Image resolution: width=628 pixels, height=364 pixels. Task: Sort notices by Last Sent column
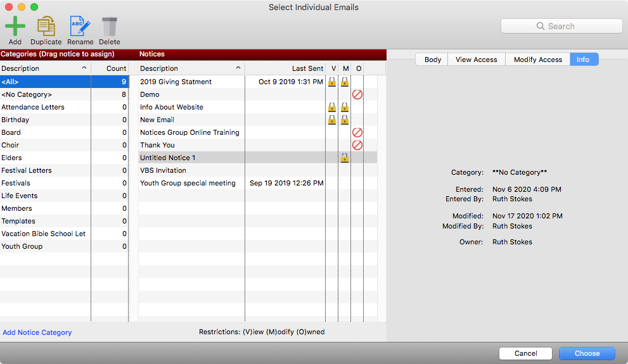285,68
